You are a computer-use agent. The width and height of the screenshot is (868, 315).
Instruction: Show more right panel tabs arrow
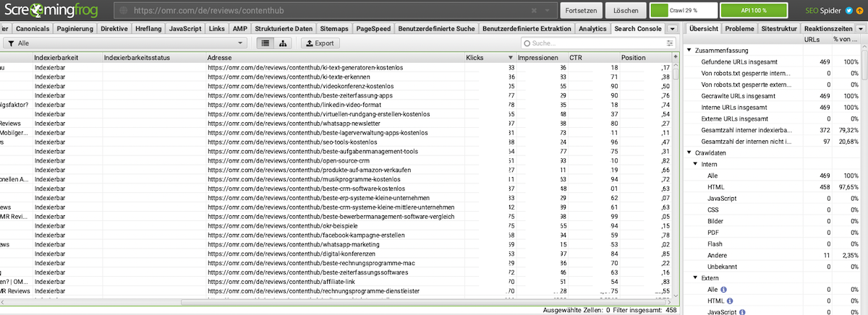859,28
